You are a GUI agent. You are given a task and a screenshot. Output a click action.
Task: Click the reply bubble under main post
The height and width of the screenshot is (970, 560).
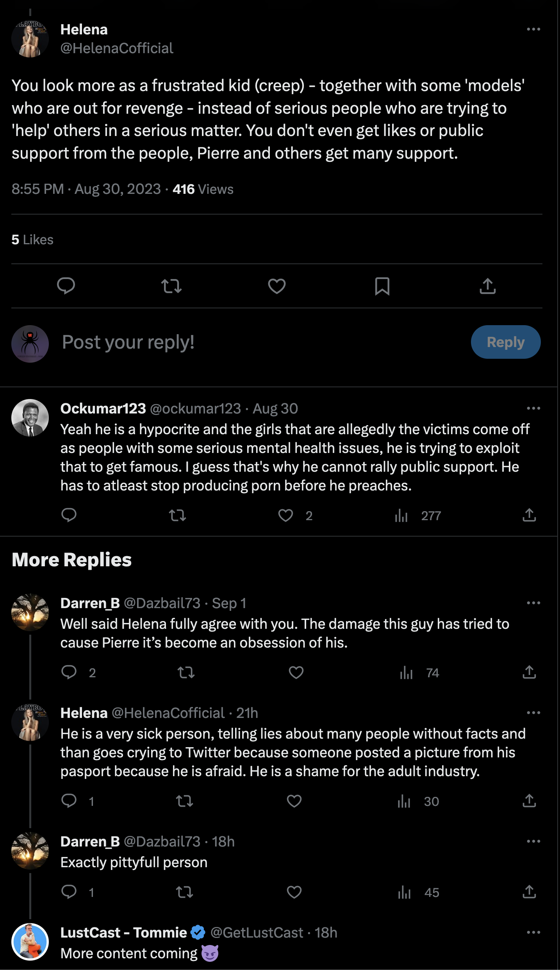[66, 286]
